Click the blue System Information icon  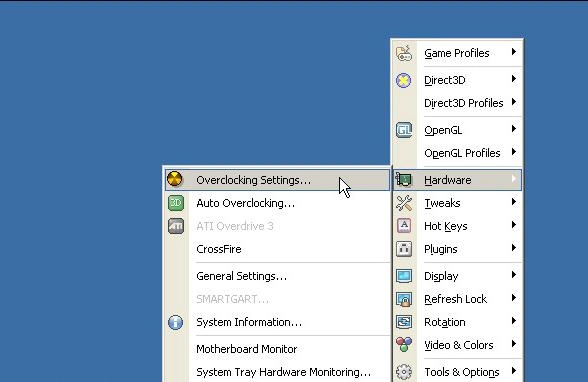click(x=176, y=322)
